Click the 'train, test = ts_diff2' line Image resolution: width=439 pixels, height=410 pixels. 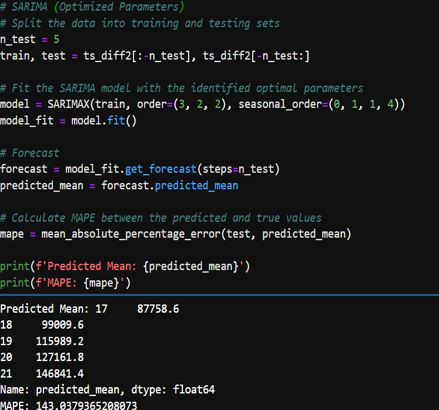[x=155, y=56]
